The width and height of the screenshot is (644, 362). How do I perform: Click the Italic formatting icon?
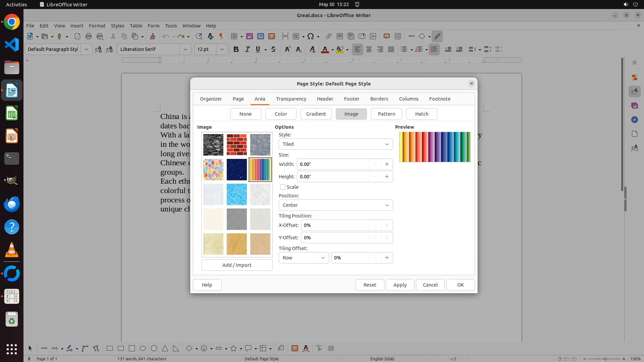(247, 49)
